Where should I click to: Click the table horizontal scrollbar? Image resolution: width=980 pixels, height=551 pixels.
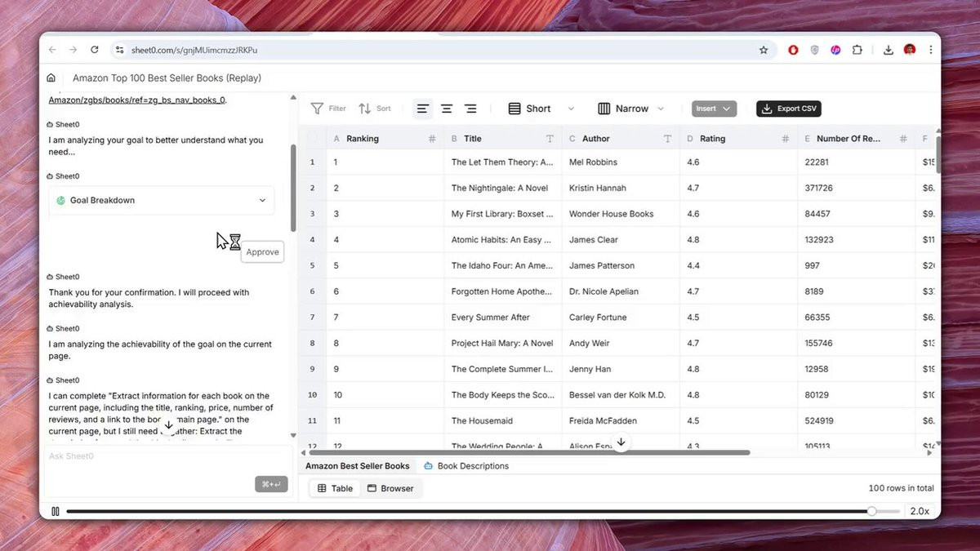[x=528, y=452]
